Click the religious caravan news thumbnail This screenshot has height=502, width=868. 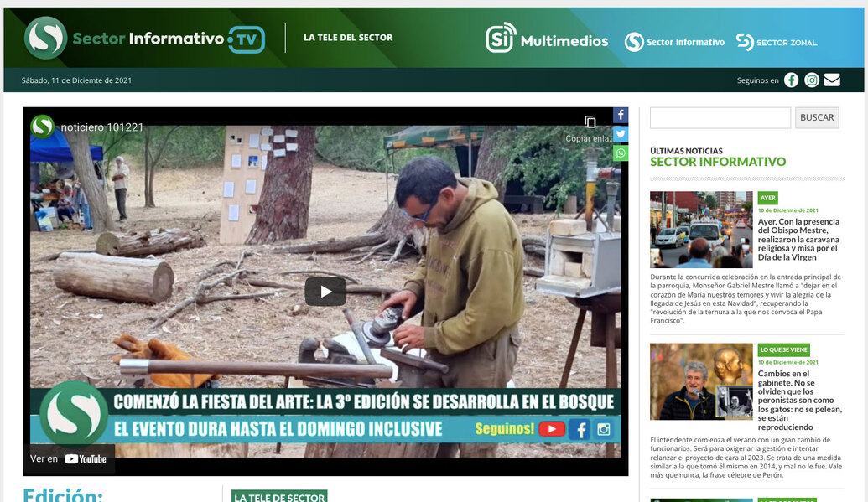701,230
